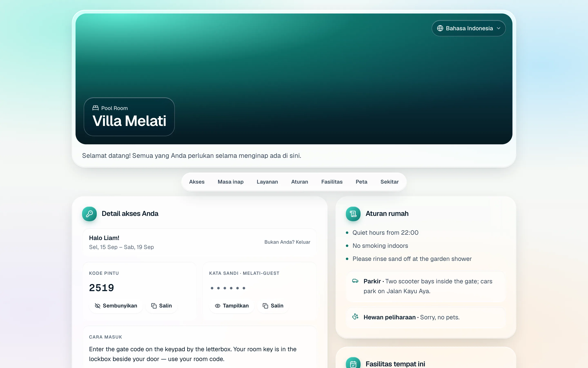Select the Aturan tab
Viewport: 588px width, 368px height.
(x=300, y=182)
